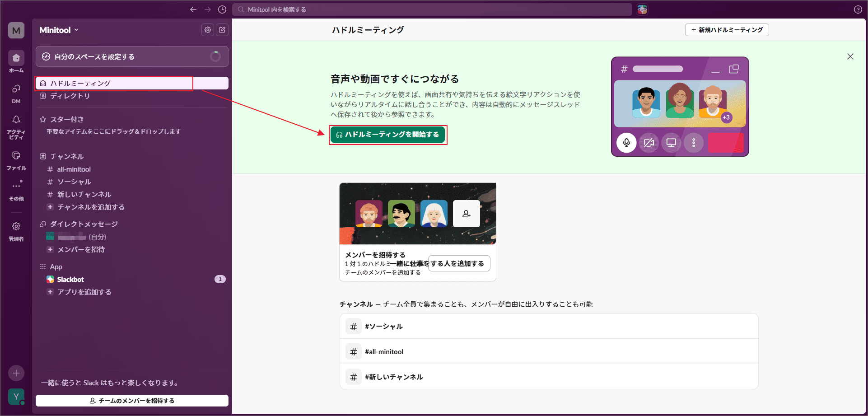The width and height of the screenshot is (868, 416).
Task: Go back with the left arrow
Action: 193,9
